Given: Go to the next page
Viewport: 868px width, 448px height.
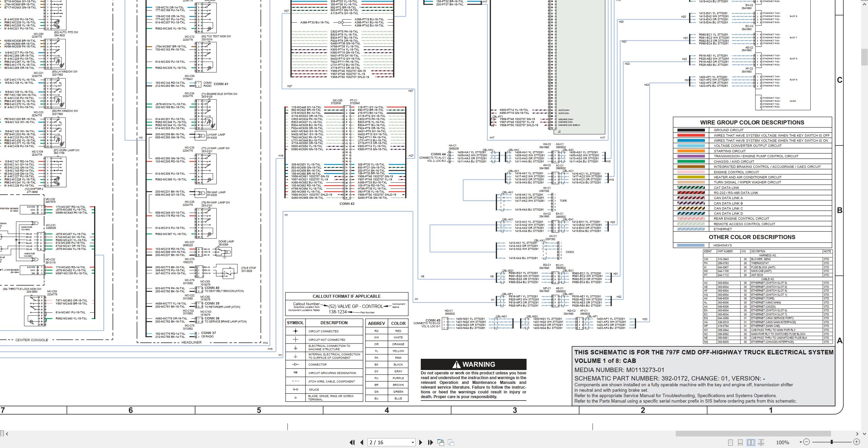Looking at the screenshot, I should [x=421, y=442].
